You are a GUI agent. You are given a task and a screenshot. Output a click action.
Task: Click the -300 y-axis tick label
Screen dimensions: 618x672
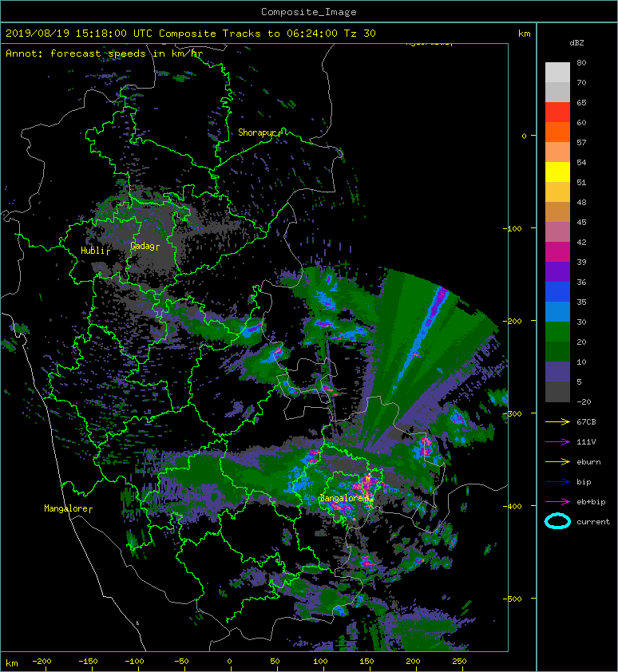click(512, 413)
